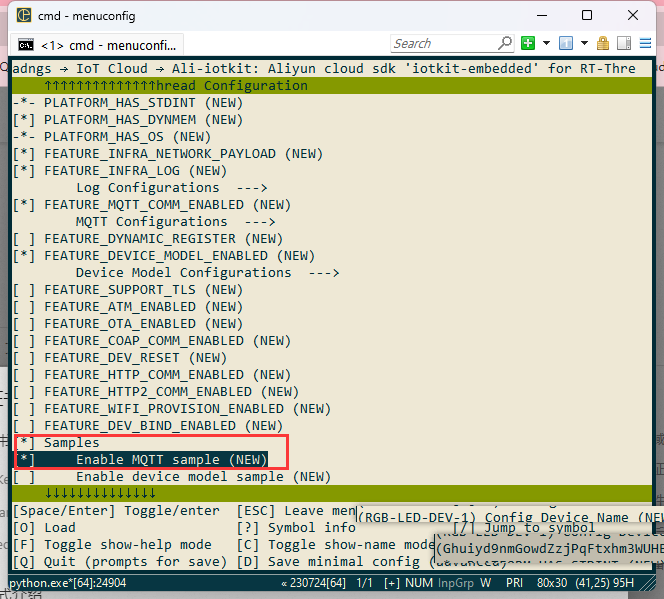
Task: Enable FEATURE_DEV_BIND_ENABLED option
Action: (148, 426)
